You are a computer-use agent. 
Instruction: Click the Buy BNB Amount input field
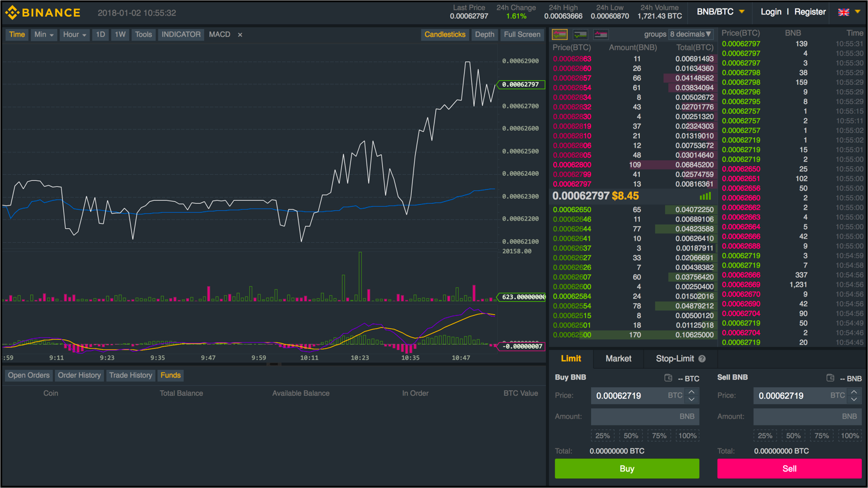point(645,416)
